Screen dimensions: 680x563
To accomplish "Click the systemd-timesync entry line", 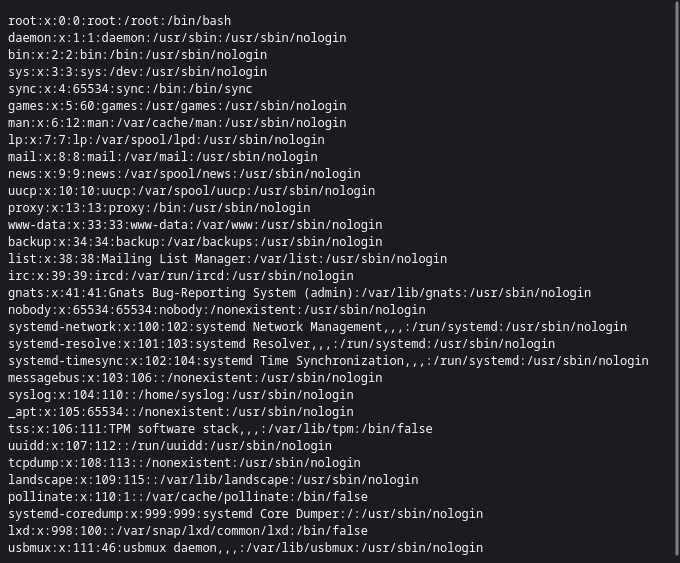I will point(328,361).
